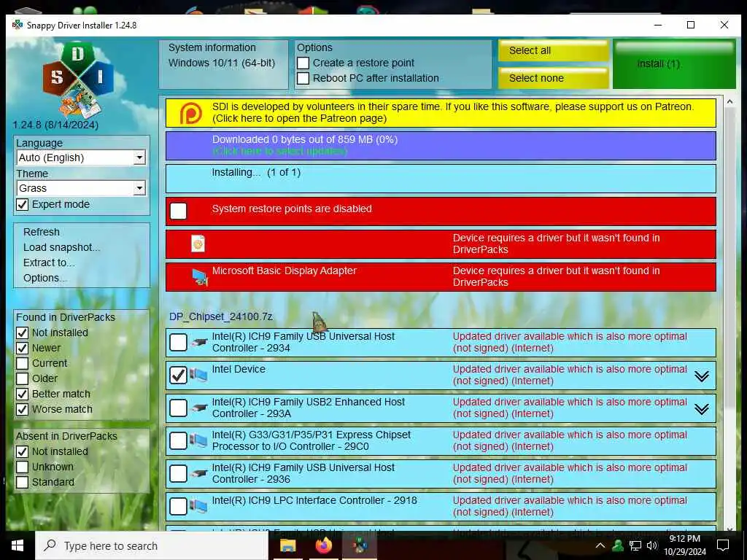Check the ICH9 USB2 Enhanced Host 293A box
Viewport: 747px width, 560px height.
pyautogui.click(x=178, y=408)
